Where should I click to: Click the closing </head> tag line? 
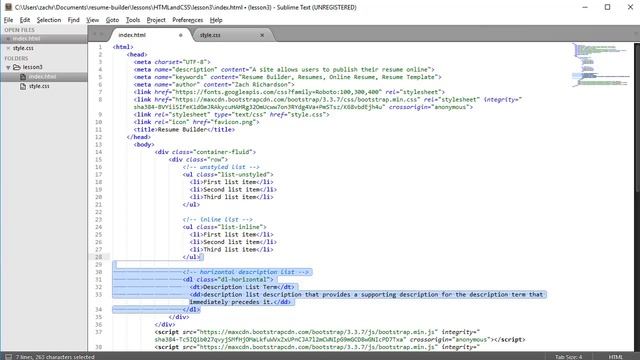pyautogui.click(x=138, y=137)
